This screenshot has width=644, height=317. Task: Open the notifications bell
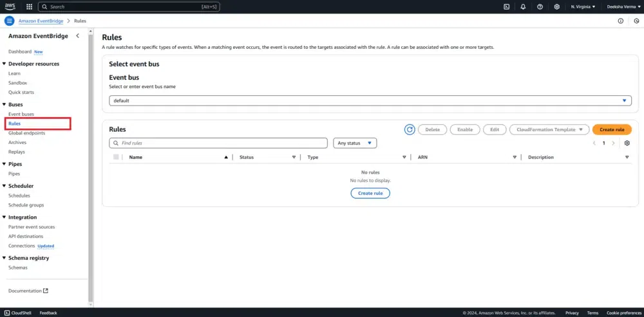523,6
